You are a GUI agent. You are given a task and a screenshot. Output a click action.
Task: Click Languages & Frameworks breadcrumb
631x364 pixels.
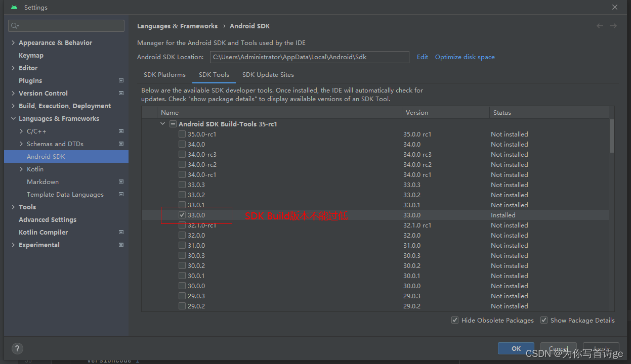click(177, 26)
